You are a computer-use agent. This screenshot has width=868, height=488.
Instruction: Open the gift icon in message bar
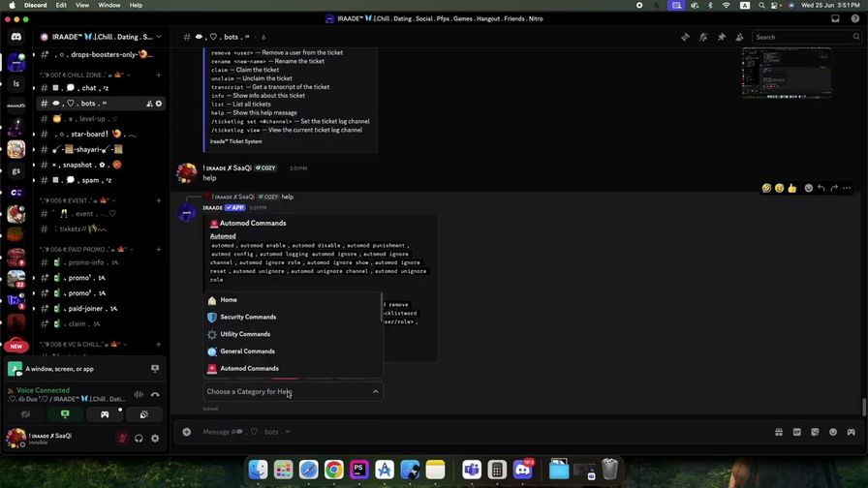pyautogui.click(x=779, y=432)
